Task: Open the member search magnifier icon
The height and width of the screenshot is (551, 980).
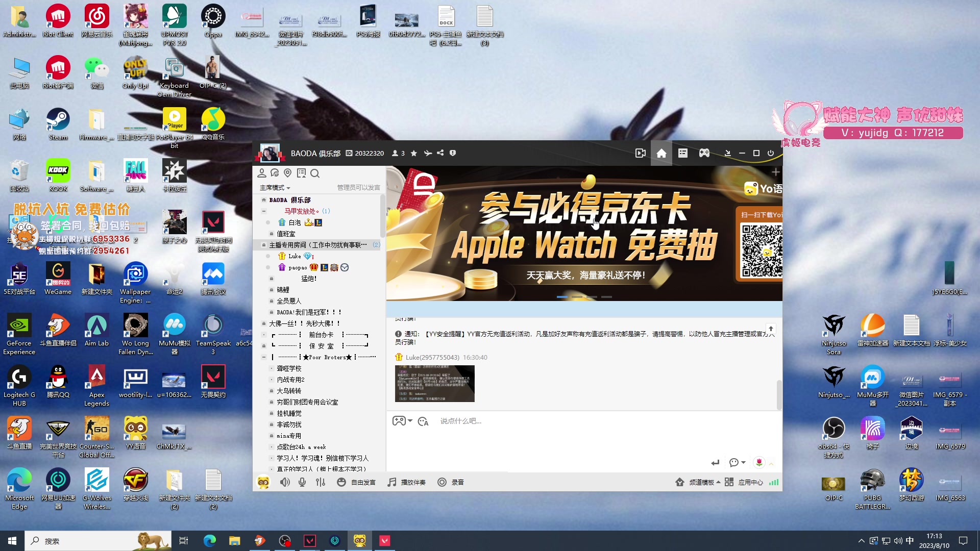Action: point(315,173)
